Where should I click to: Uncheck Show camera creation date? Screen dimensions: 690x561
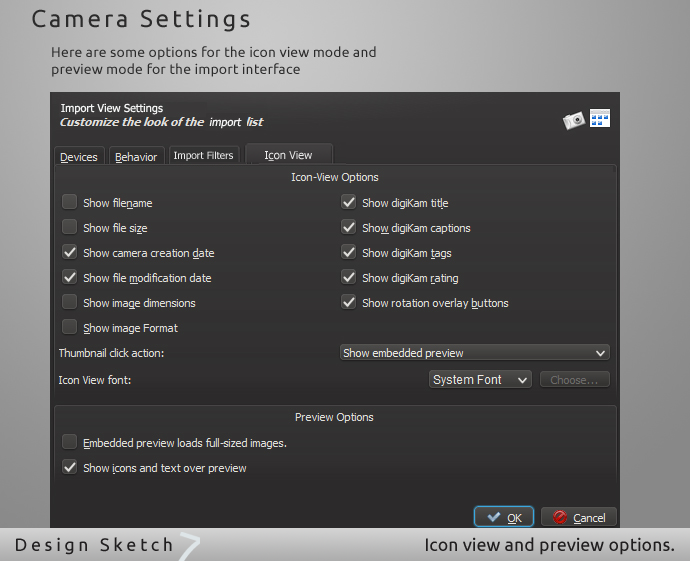point(69,252)
